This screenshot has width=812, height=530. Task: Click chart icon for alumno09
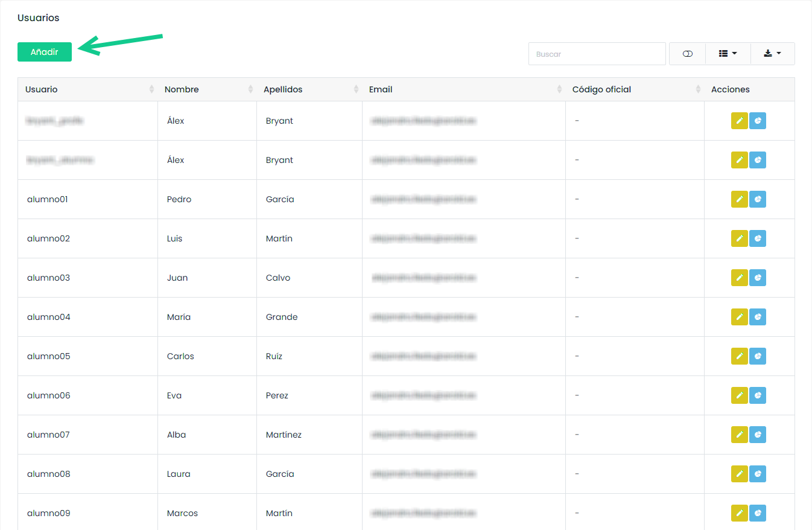coord(758,513)
